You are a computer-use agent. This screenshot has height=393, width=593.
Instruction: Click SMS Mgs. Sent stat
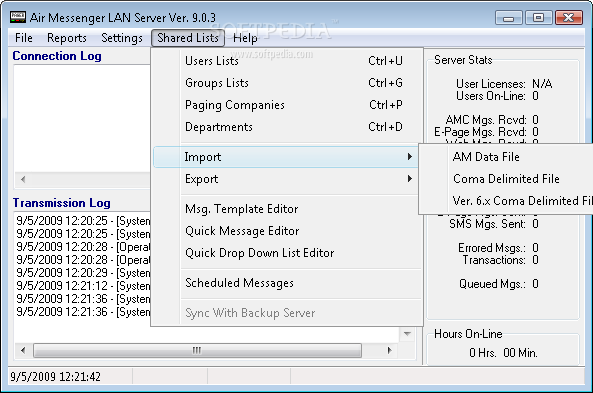(494, 224)
